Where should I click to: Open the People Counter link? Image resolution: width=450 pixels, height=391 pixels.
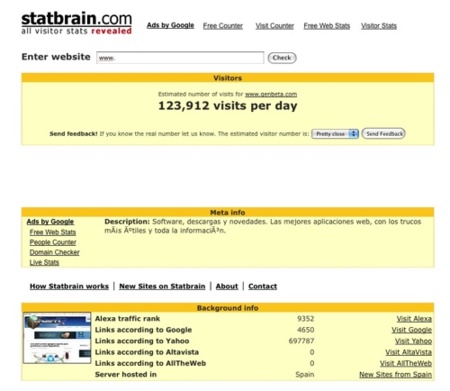(53, 242)
